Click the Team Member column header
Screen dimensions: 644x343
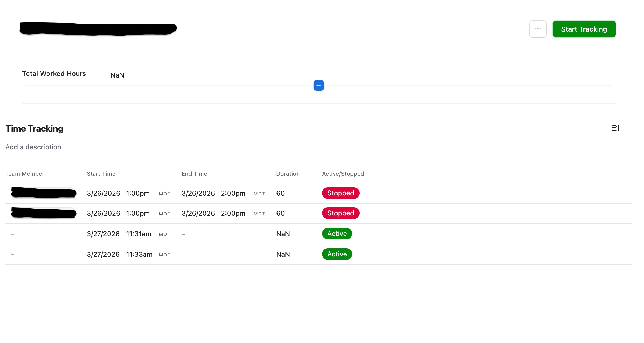(25, 174)
